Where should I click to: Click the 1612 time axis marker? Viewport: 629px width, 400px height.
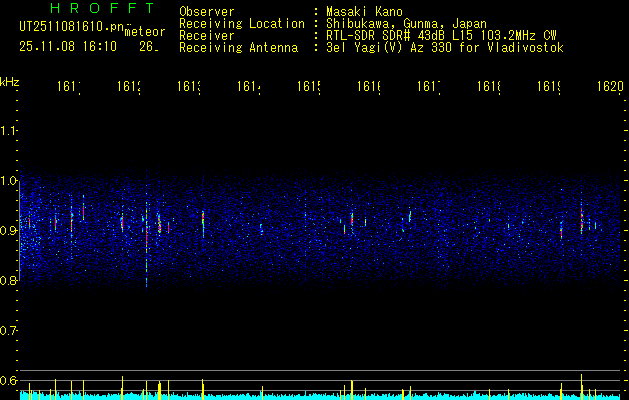(x=129, y=86)
